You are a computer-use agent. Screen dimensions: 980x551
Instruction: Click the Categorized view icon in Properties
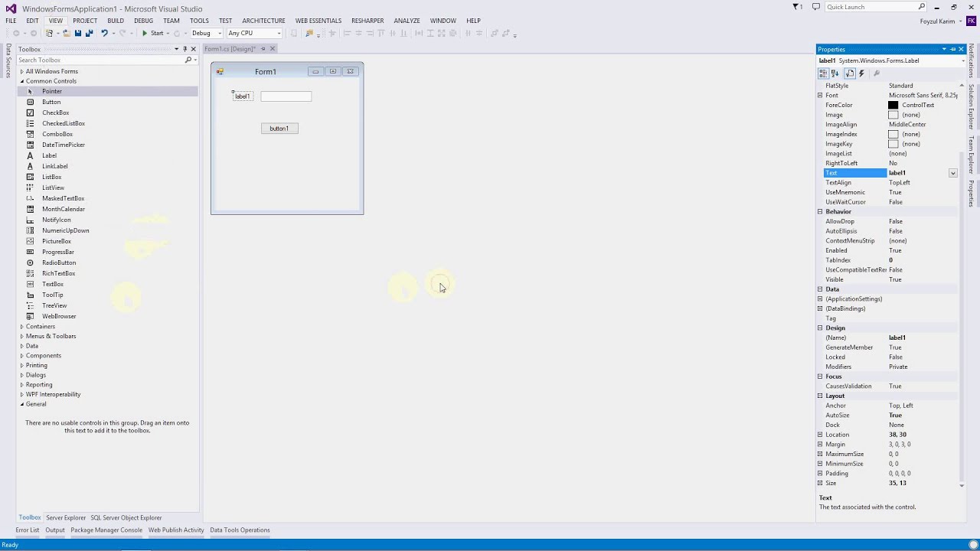823,73
